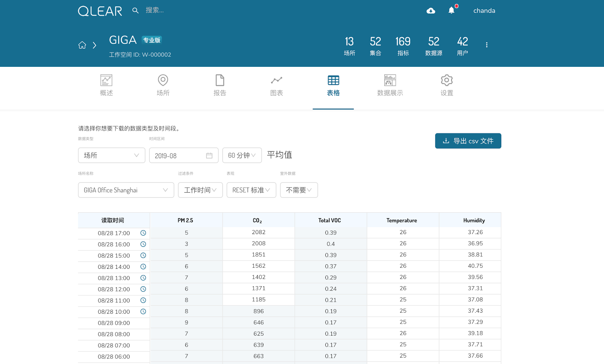Click clock icon in 08/28 15:00 row

pyautogui.click(x=143, y=256)
